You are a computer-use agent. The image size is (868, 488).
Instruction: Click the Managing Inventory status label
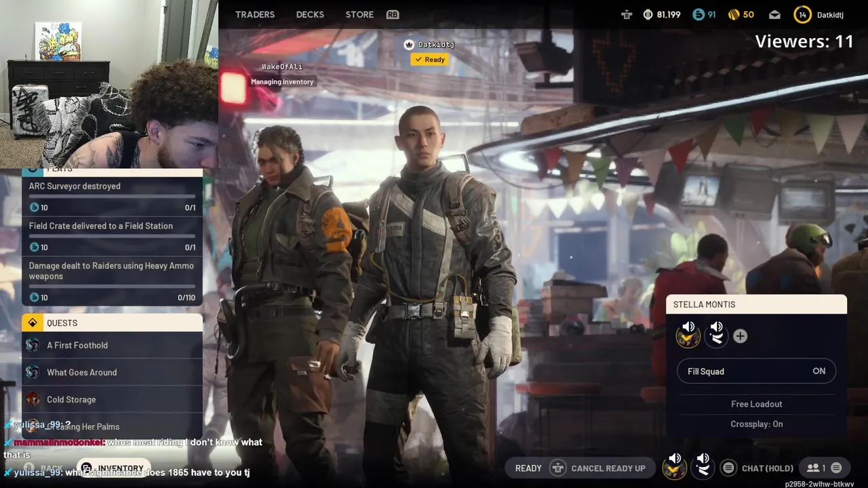pyautogui.click(x=282, y=81)
